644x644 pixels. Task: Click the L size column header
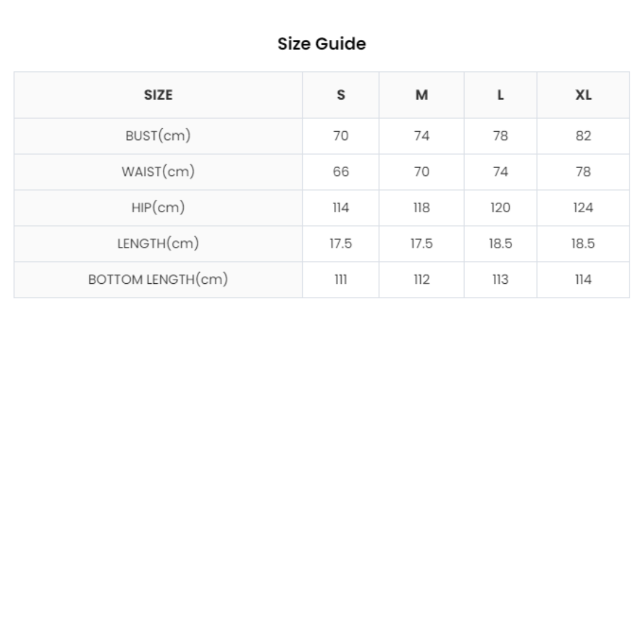[500, 95]
